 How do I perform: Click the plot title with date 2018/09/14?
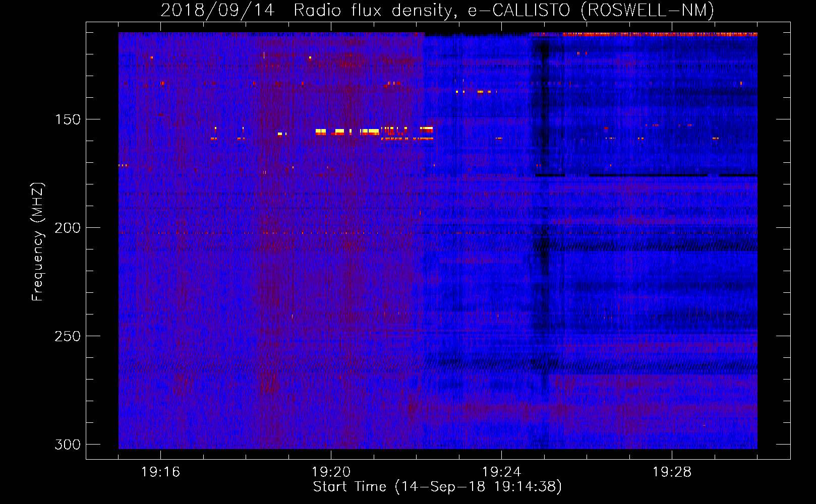437,11
